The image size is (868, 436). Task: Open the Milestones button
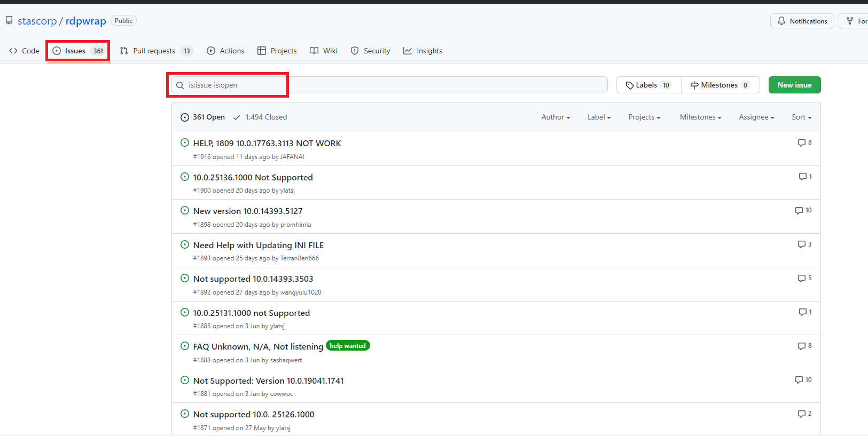pos(720,85)
